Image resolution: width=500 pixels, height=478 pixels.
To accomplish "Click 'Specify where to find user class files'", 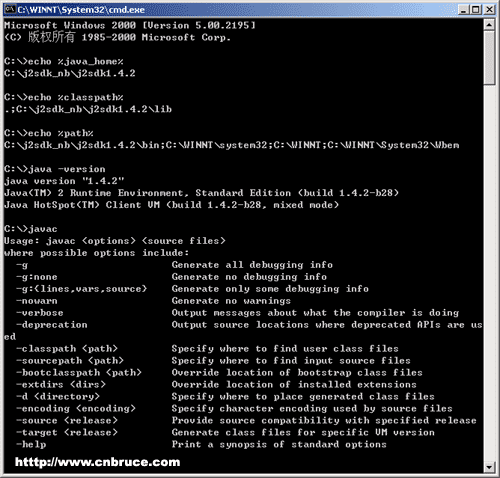I will (x=285, y=349).
